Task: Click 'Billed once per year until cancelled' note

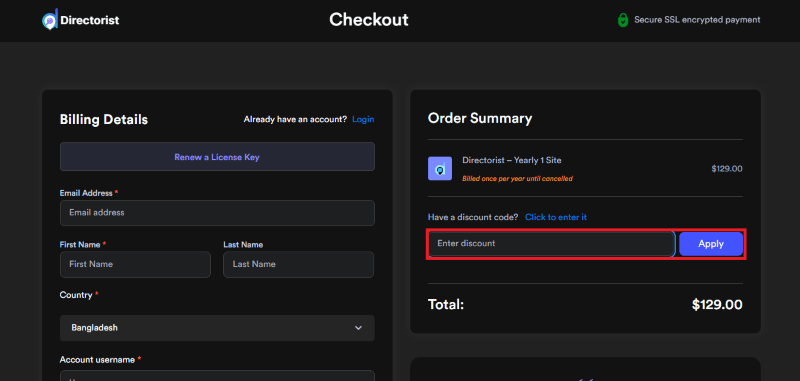Action: tap(517, 179)
